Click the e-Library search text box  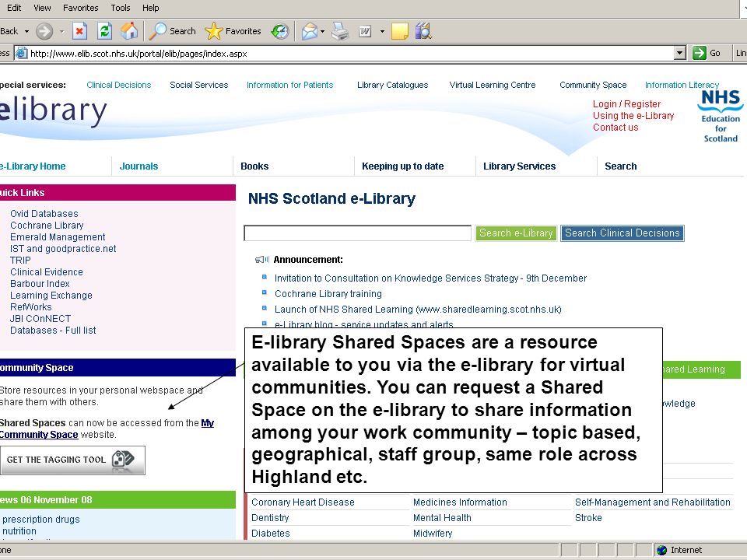357,233
